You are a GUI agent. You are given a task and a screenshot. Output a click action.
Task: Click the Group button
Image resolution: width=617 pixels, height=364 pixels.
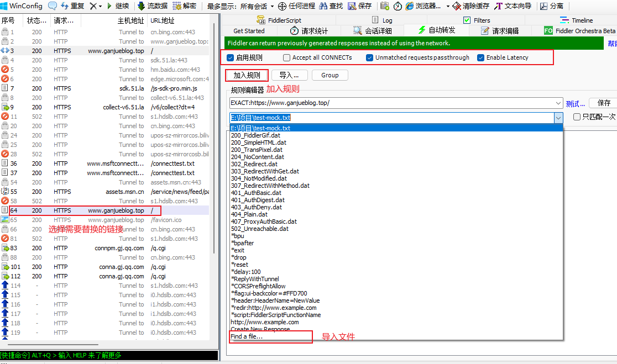(x=330, y=75)
